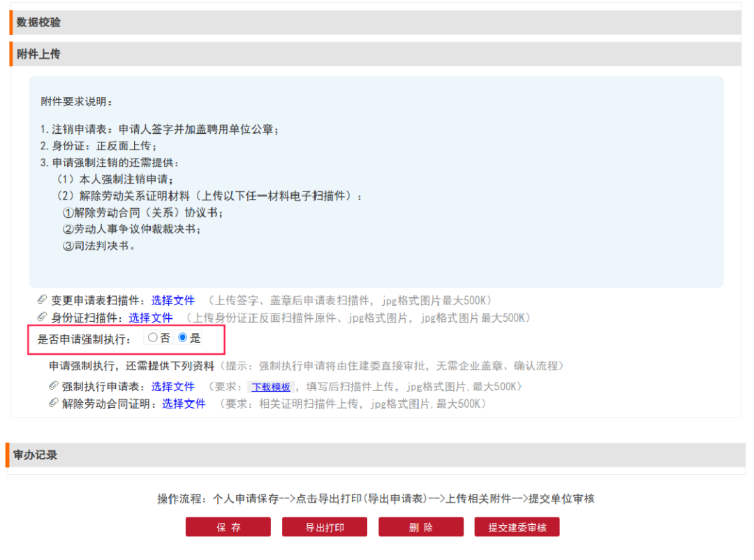
Task: Click text ②劳动人事争议仲裁裁决书
Action: 132,229
